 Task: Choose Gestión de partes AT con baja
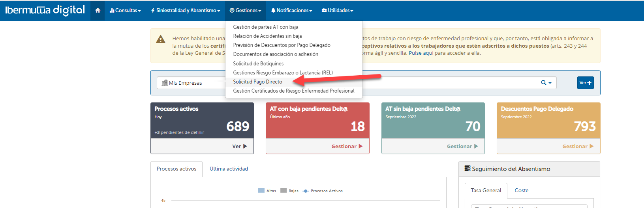(265, 27)
